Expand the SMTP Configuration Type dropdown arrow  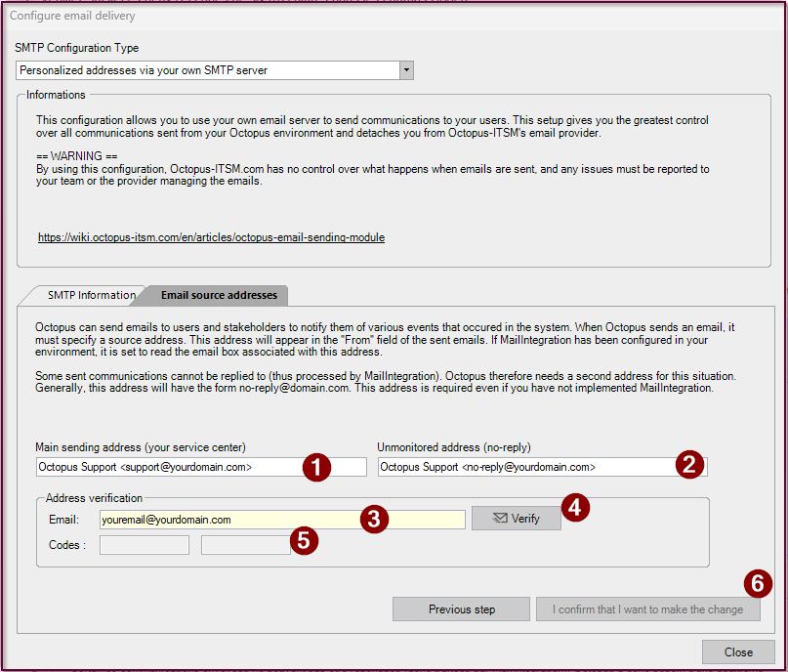(406, 70)
